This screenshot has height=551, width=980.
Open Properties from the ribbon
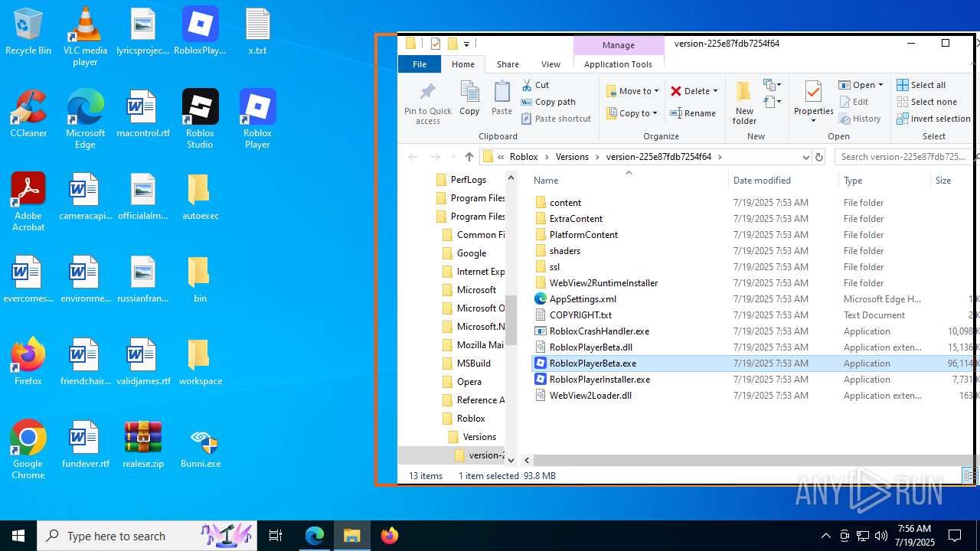tap(813, 103)
